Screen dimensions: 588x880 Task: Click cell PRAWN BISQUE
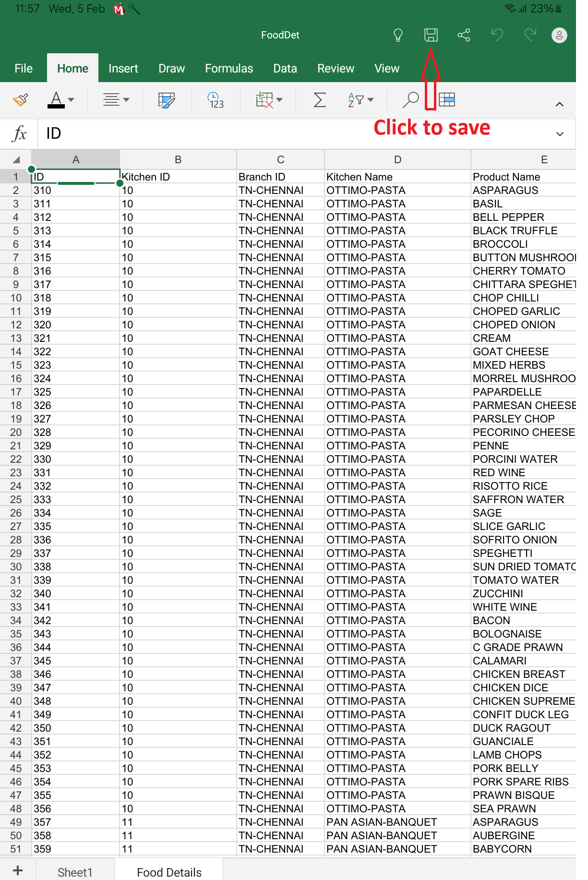click(x=524, y=795)
